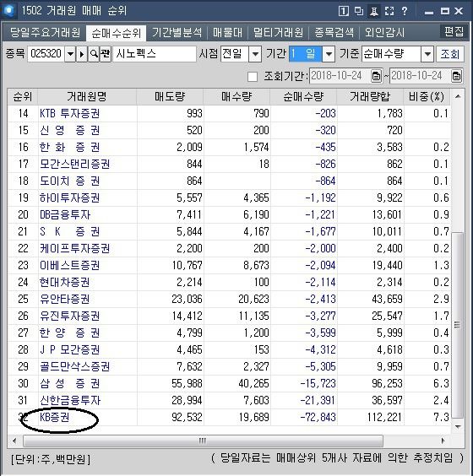
Task: Click the vertical scrollbar down arrow
Action: point(458,426)
